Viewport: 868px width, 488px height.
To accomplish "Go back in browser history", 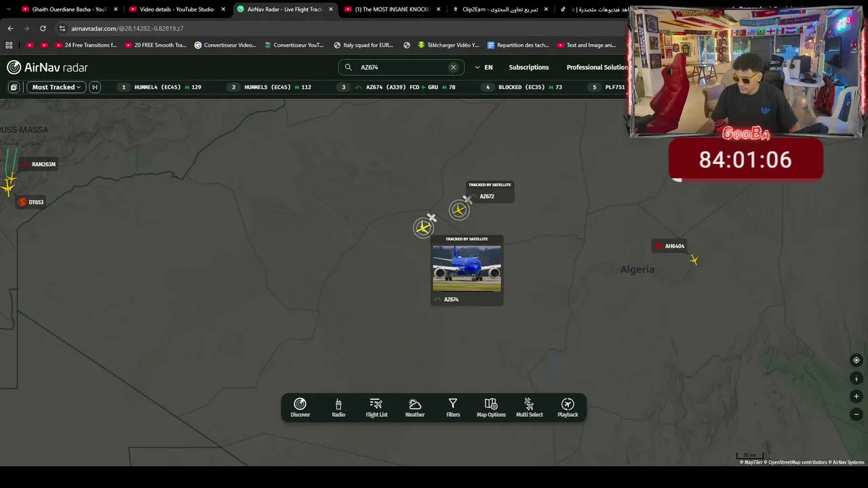I will click(x=10, y=28).
